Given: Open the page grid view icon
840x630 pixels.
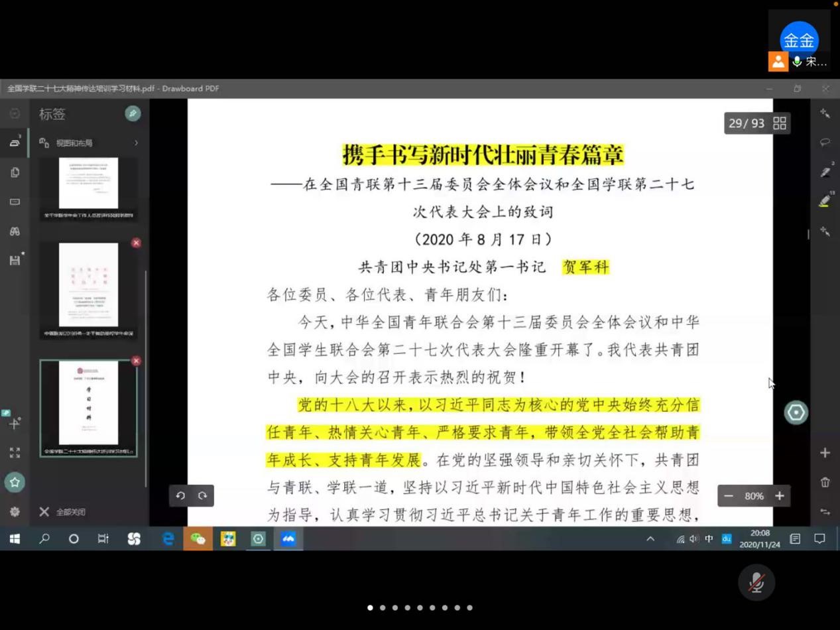Looking at the screenshot, I should tap(780, 123).
